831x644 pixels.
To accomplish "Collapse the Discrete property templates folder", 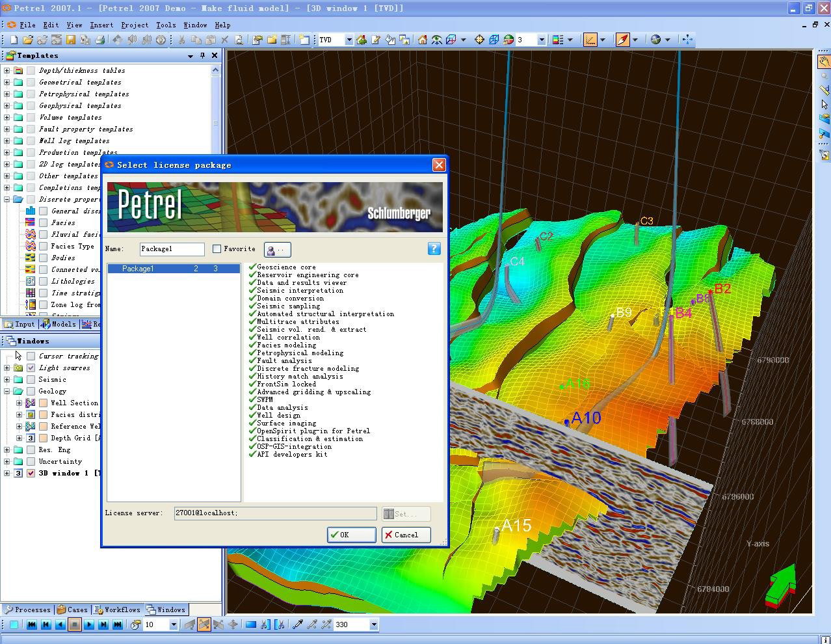I will click(7, 199).
